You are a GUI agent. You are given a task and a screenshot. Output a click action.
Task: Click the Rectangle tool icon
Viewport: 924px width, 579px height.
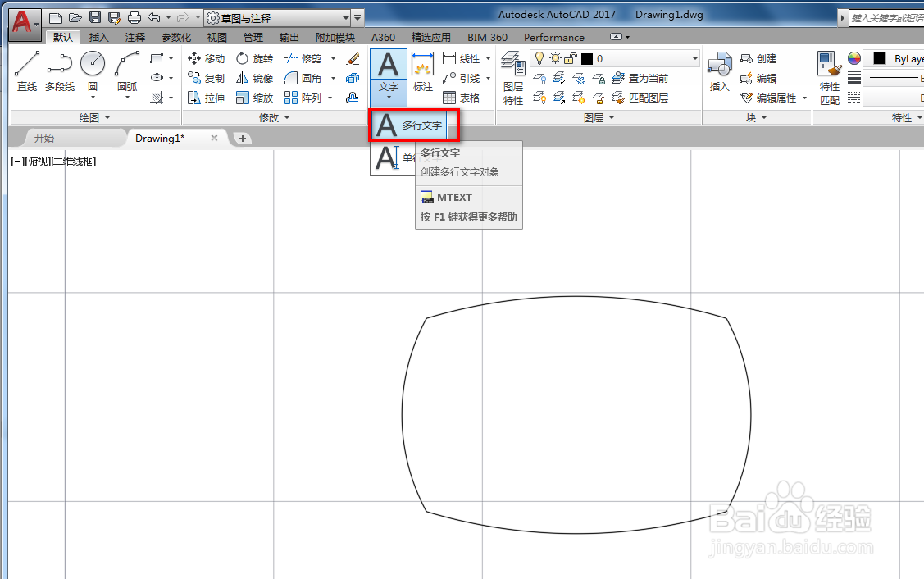coord(156,58)
